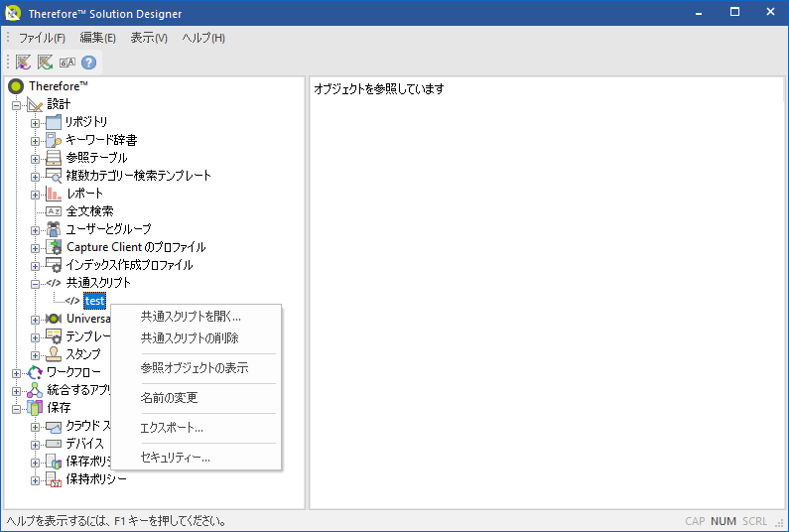Click the 保存 storage icon
The height and width of the screenshot is (532, 789).
pyautogui.click(x=35, y=408)
